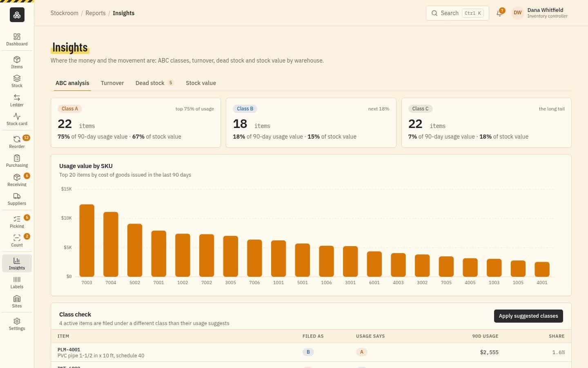This screenshot has height=368, width=588.
Task: Open the Suppliers truck icon
Action: pyautogui.click(x=17, y=199)
